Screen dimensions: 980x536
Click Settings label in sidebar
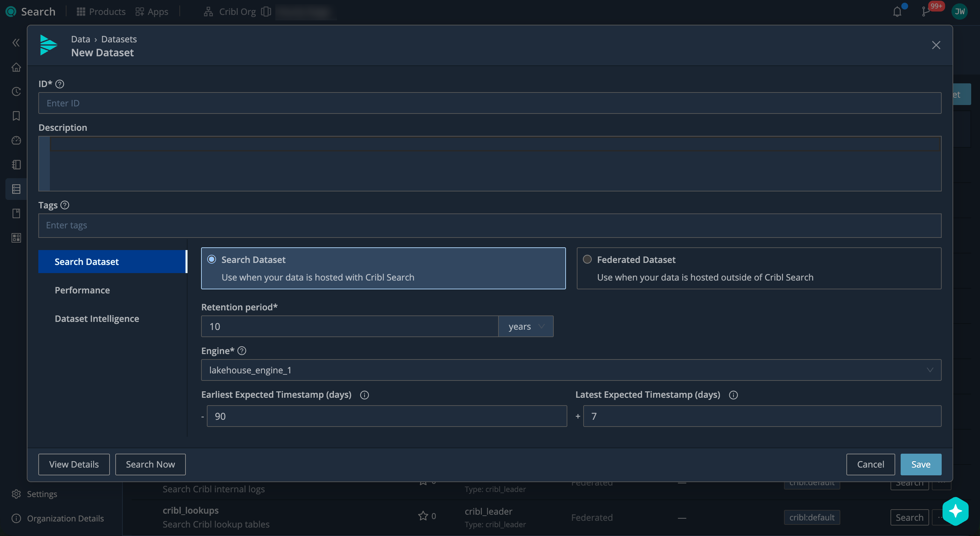point(42,494)
